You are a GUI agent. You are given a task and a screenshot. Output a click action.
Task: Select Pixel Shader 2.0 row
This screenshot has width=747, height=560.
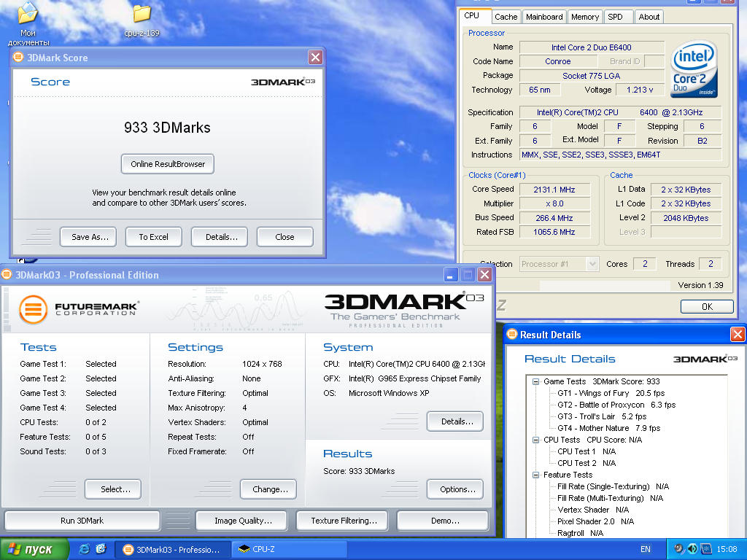(595, 521)
